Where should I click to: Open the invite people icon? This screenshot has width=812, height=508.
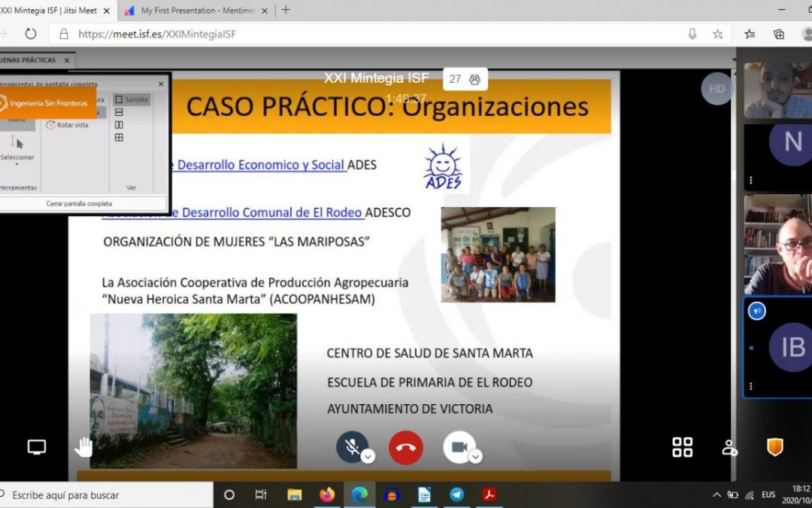(x=729, y=447)
